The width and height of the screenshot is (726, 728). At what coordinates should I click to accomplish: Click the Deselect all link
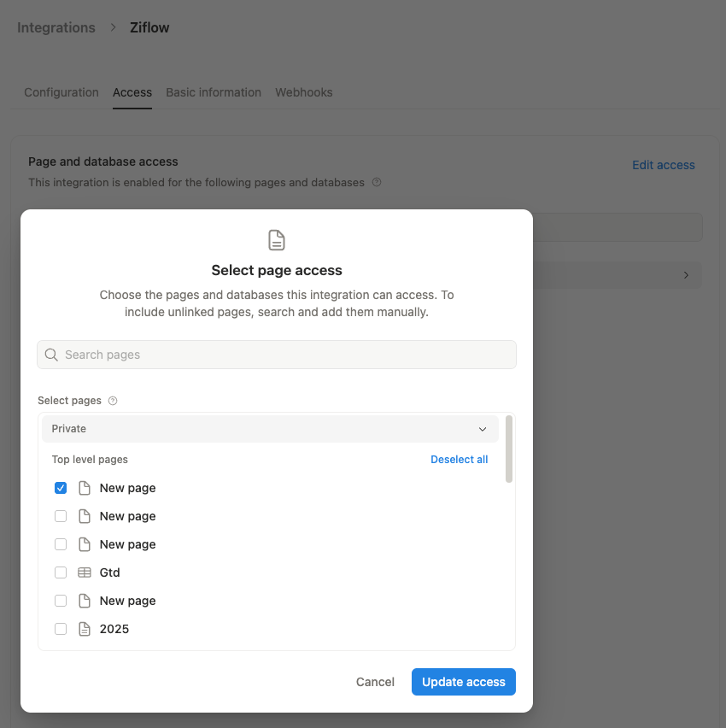(459, 459)
